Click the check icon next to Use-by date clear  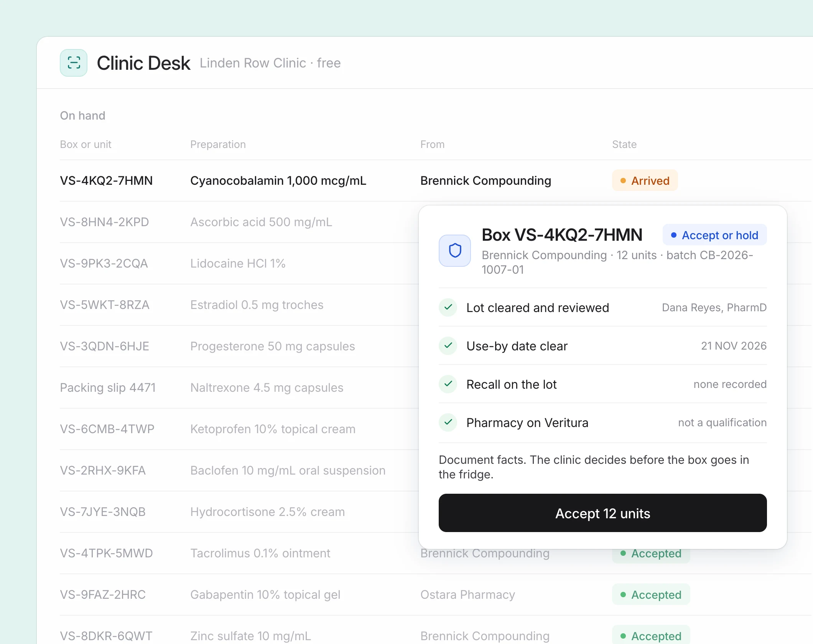coord(448,346)
